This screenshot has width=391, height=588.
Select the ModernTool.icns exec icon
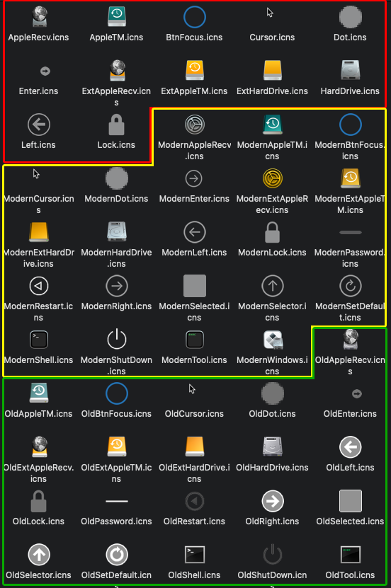(194, 340)
